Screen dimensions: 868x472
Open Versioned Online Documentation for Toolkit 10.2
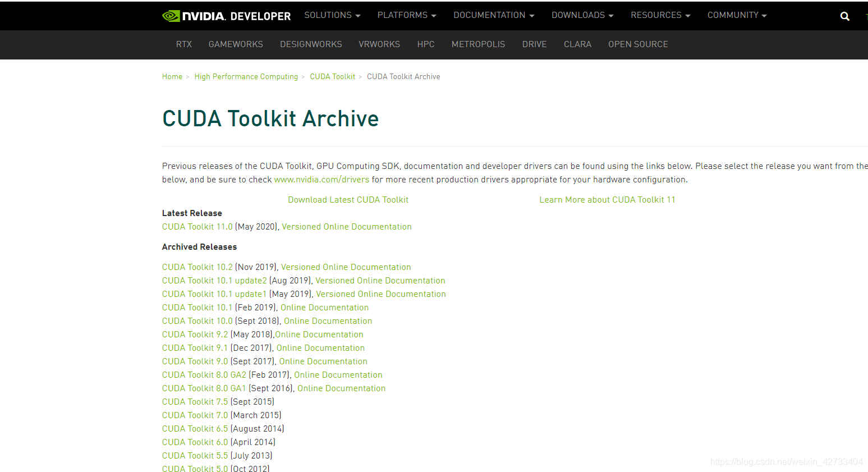pos(346,267)
